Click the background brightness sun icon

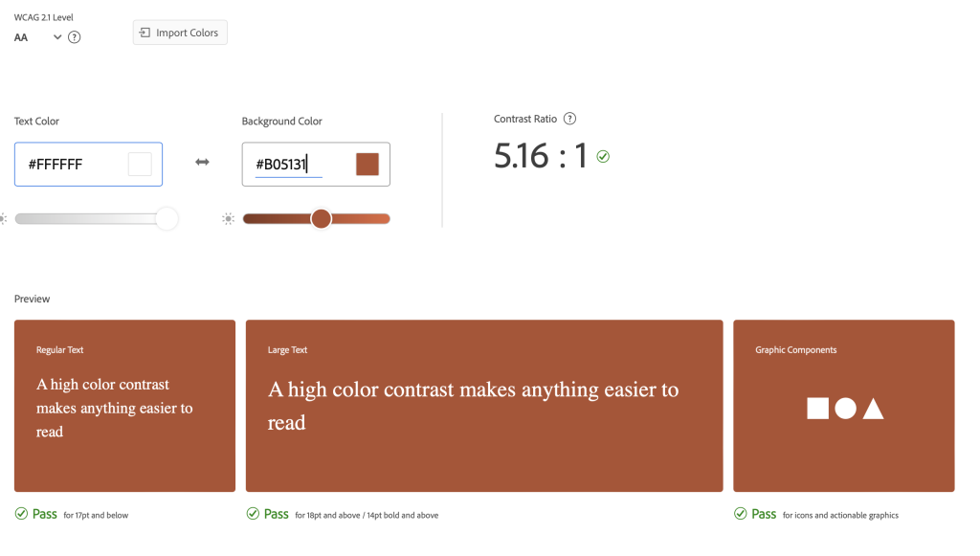228,219
